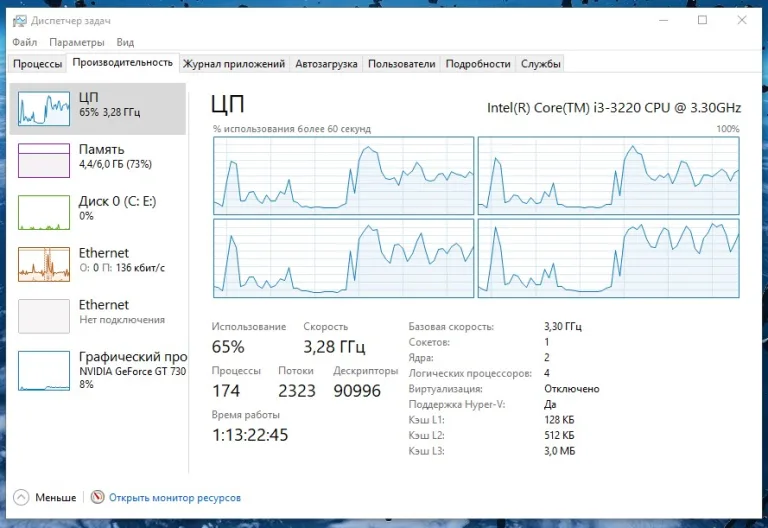The image size is (768, 528).
Task: Click the Кэш L1 128 КБ value
Action: 559,420
